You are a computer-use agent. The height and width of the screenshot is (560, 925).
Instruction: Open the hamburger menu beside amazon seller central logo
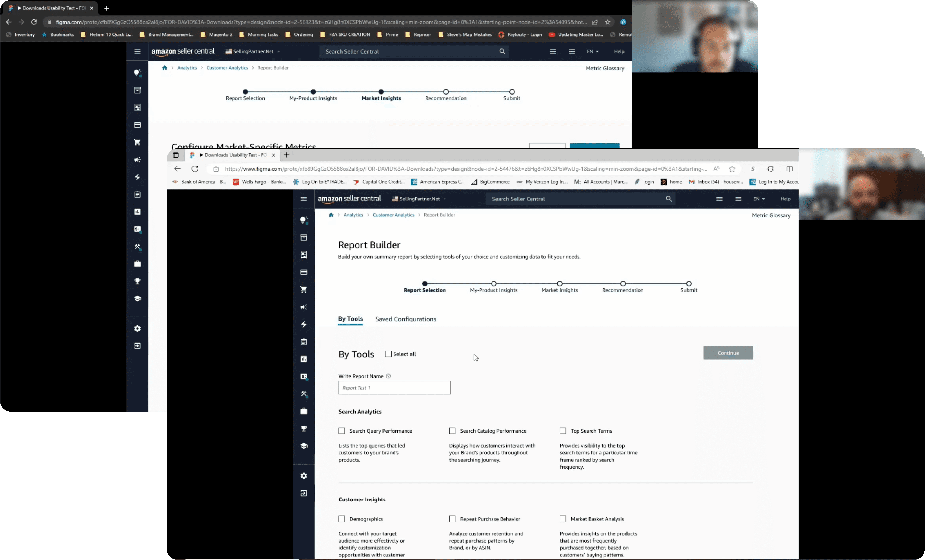point(304,199)
